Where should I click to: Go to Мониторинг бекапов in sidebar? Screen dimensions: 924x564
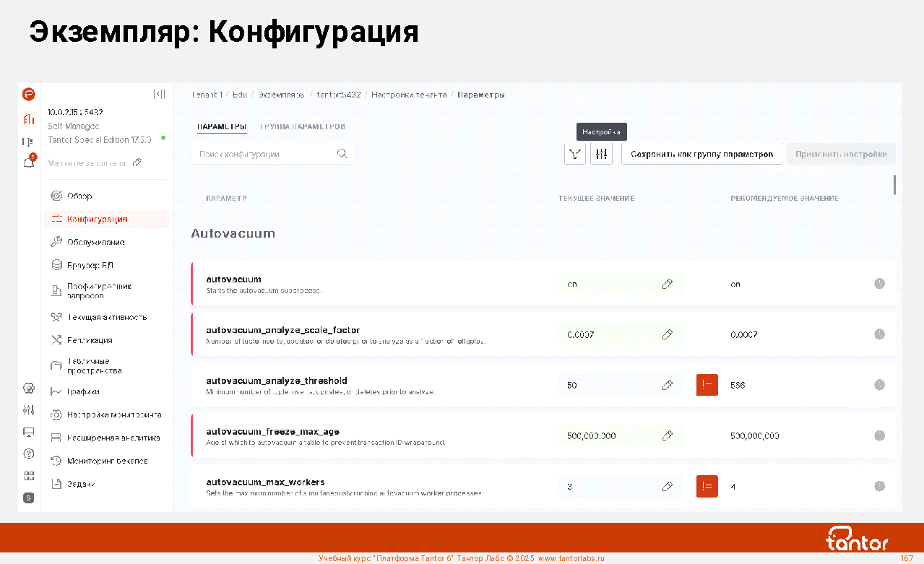coord(107,461)
